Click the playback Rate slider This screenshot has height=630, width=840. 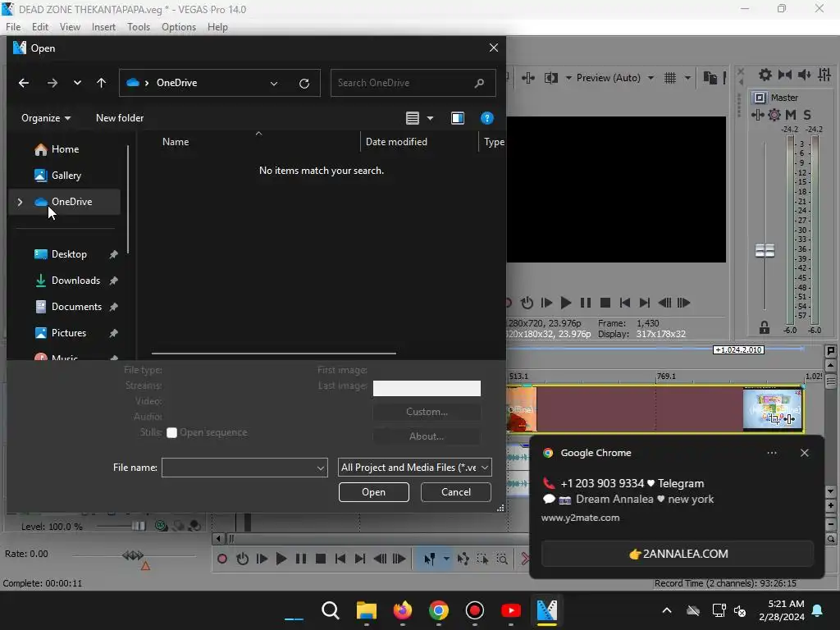tap(133, 555)
